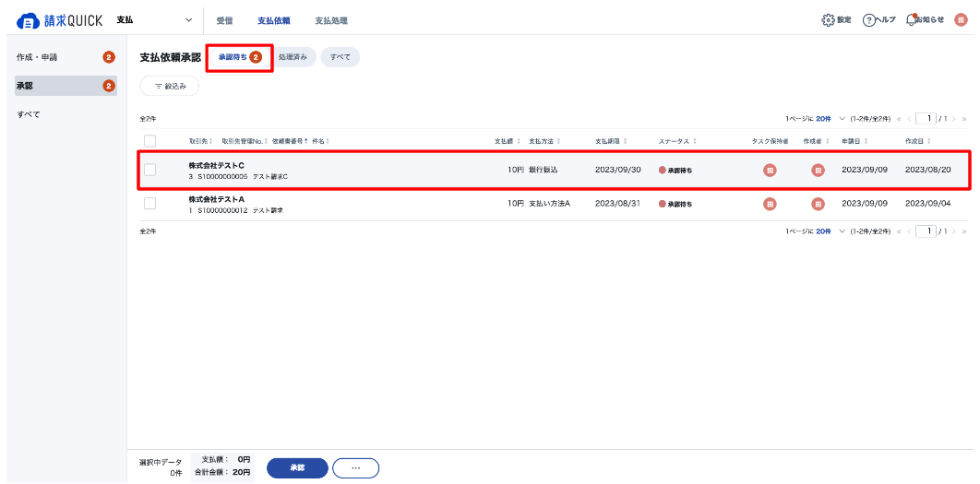
Task: Go to the last page in the bottom pager
Action: pos(964,231)
